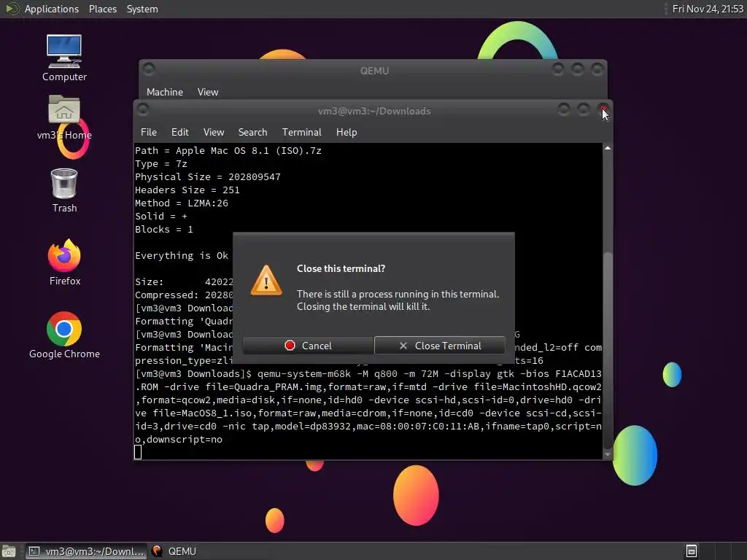Viewport: 747px width, 560px height.
Task: Click the Cancel button in the dialog
Action: tap(308, 346)
